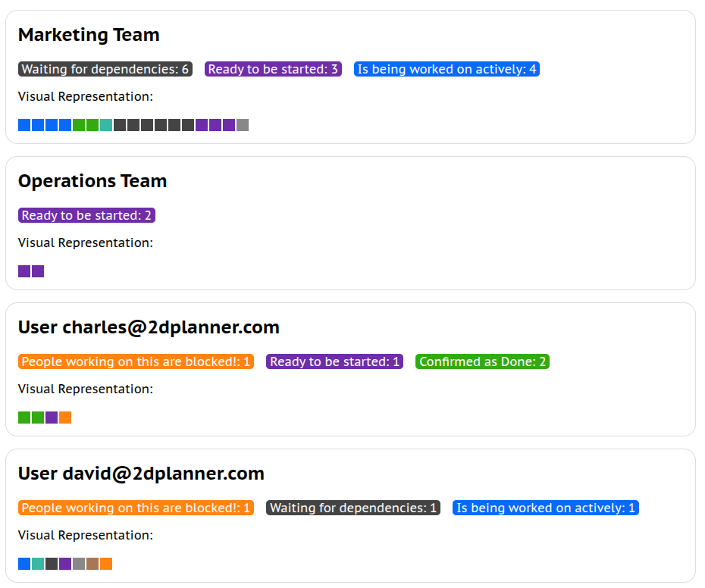Viewport: 705px width, 588px height.
Task: Select the orange square in charles's visual representation
Action: [x=65, y=418]
